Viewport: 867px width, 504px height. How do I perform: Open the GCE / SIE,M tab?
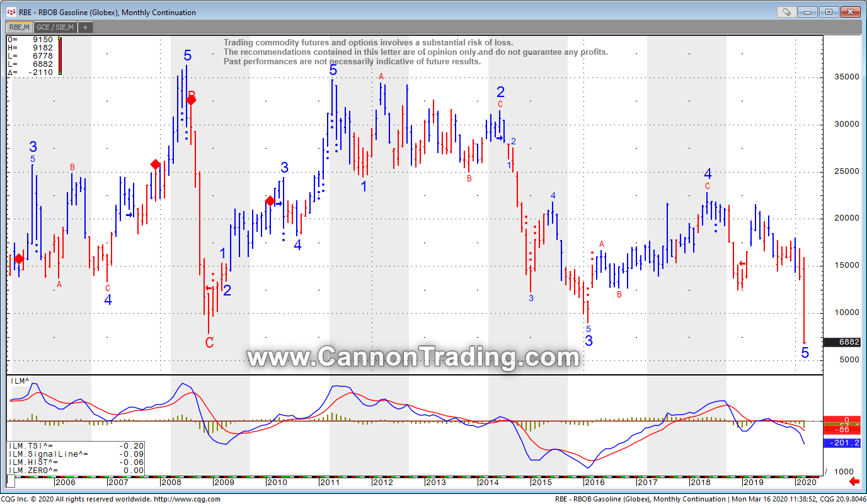click(55, 27)
